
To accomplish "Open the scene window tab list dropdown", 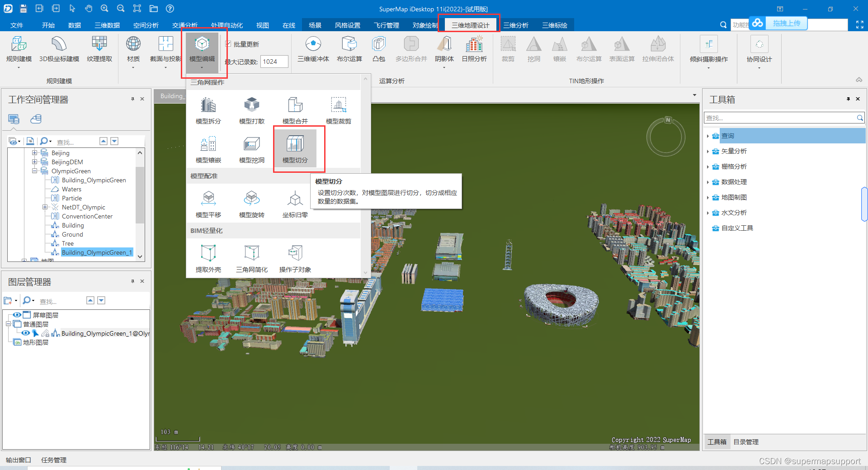I will 694,95.
